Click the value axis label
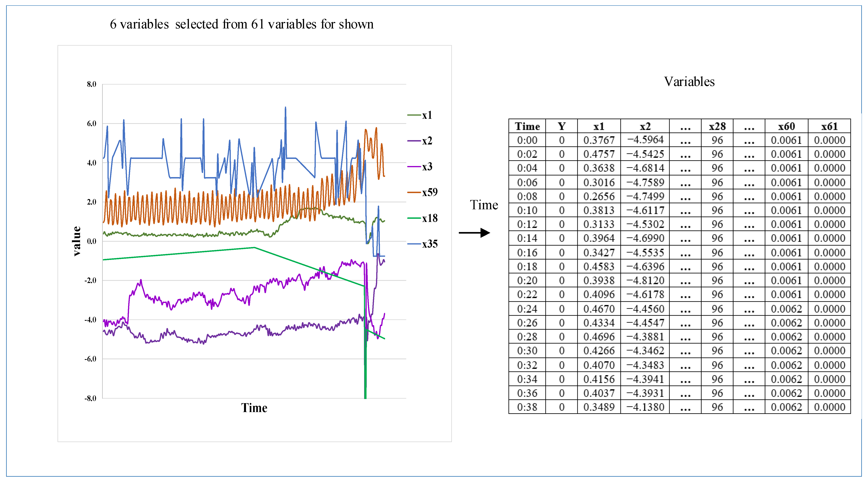 (77, 241)
